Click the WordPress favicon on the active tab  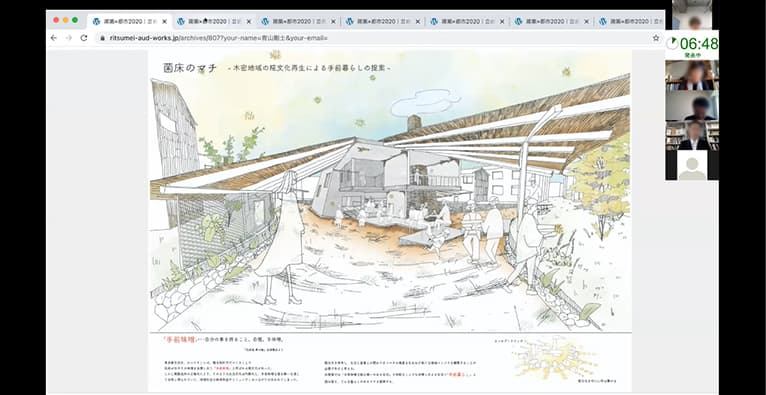pos(96,21)
